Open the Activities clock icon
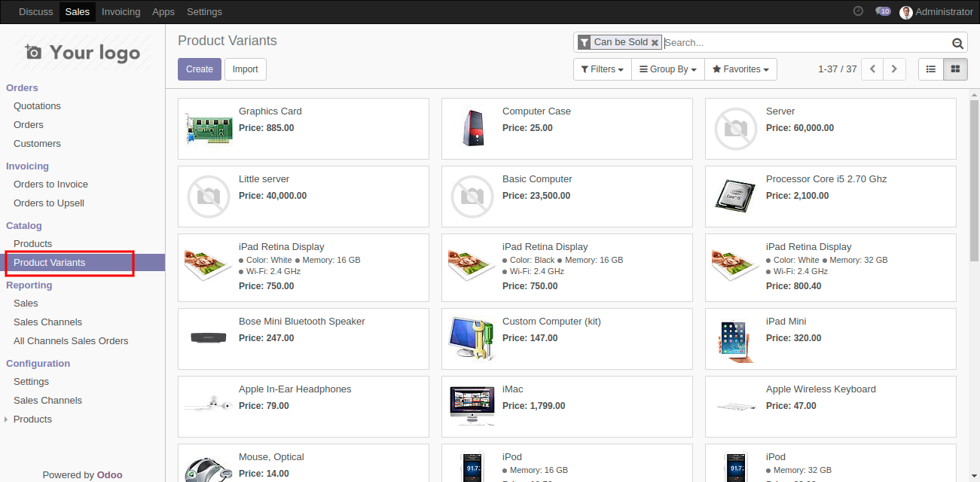Screen dimensions: 980x482 pyautogui.click(x=858, y=11)
